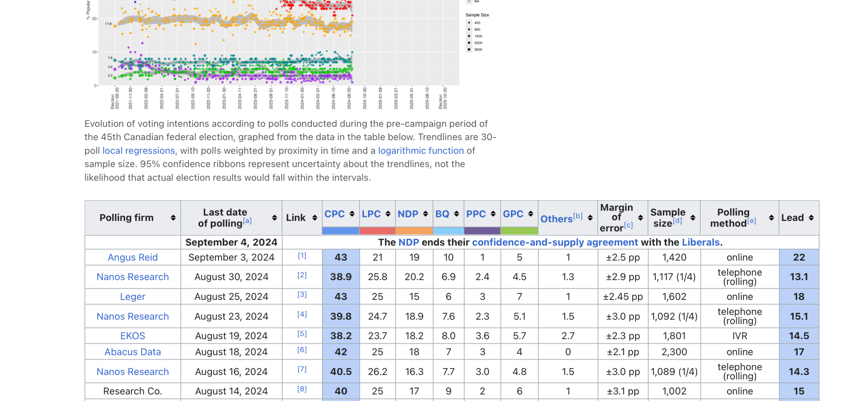Click the blue CPC color bar
The width and height of the screenshot is (868, 401).
(340, 231)
